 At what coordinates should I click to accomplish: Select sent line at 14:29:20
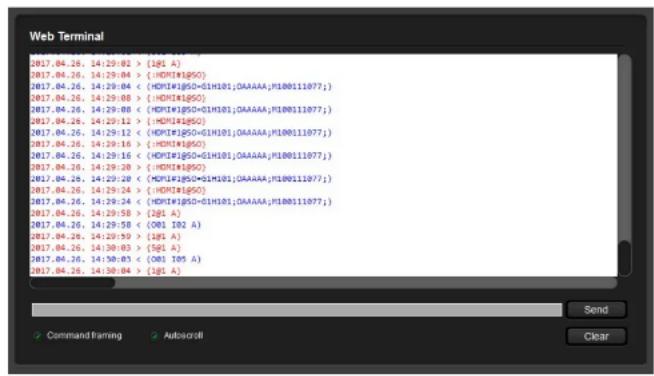[118, 167]
